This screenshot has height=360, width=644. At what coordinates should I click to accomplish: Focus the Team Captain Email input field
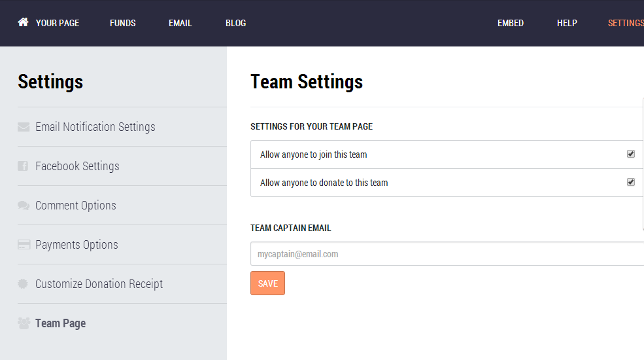(447, 254)
